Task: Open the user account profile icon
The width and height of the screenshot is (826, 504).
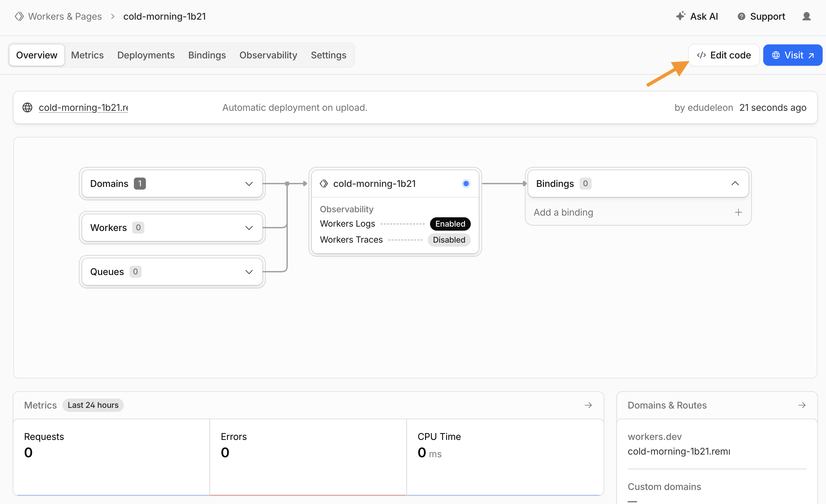Action: (806, 16)
